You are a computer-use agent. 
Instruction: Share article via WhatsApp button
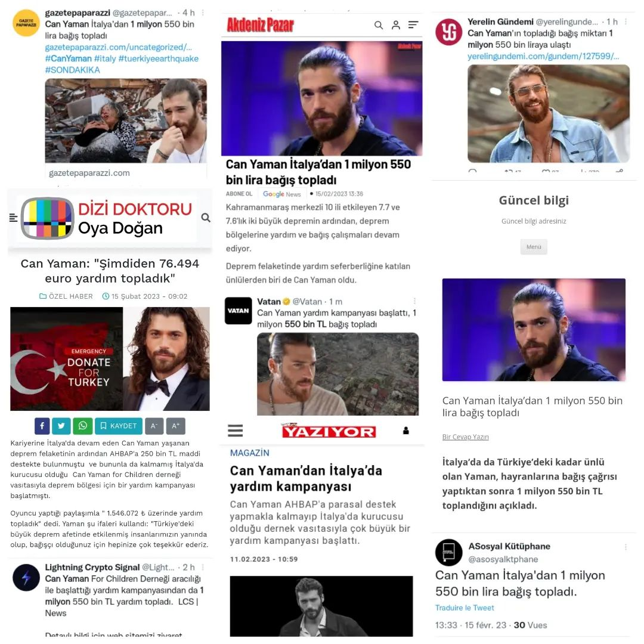[82, 426]
